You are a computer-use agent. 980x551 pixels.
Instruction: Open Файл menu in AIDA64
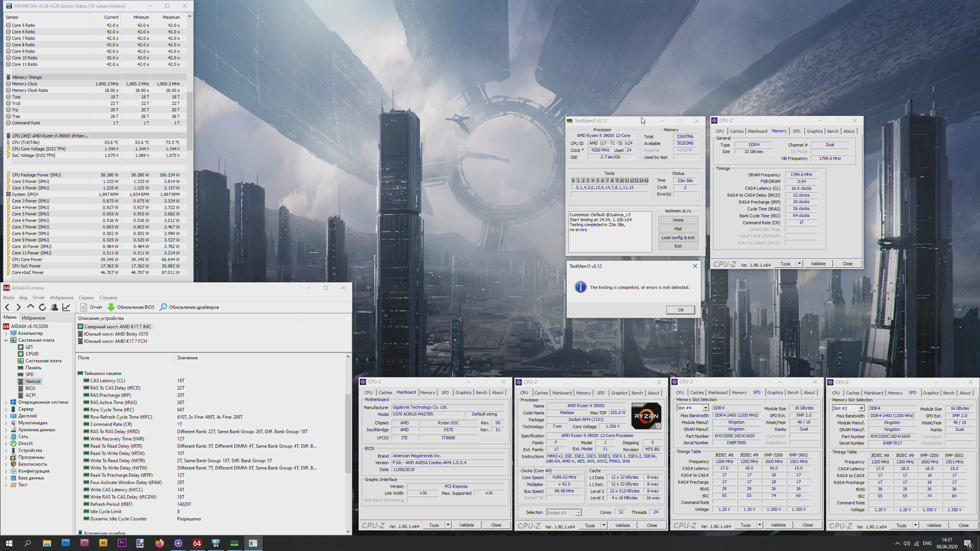click(x=8, y=297)
